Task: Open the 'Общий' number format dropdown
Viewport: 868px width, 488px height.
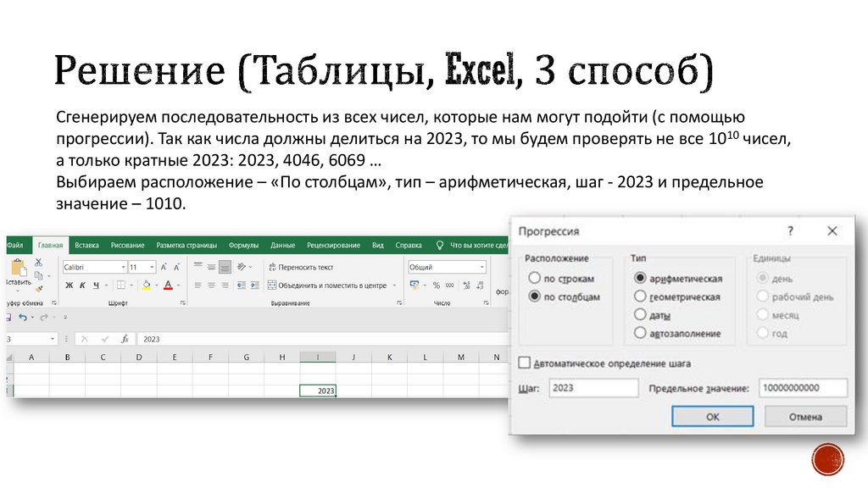Action: (481, 267)
